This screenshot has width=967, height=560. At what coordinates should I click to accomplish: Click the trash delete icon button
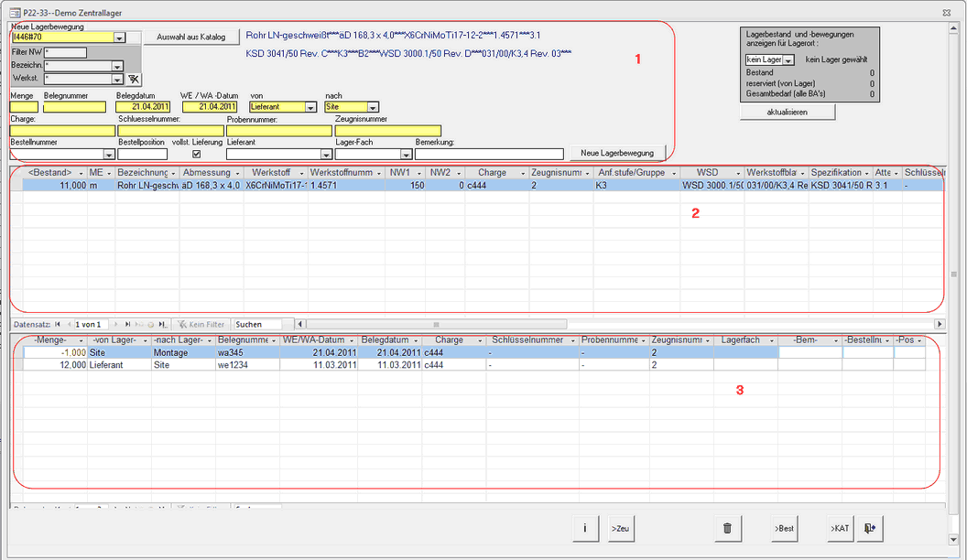727,528
